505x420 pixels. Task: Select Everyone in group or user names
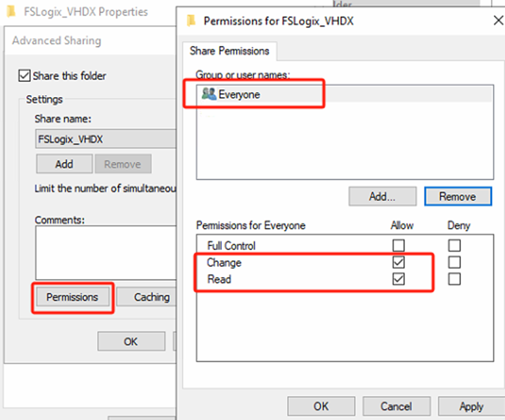[345, 94]
